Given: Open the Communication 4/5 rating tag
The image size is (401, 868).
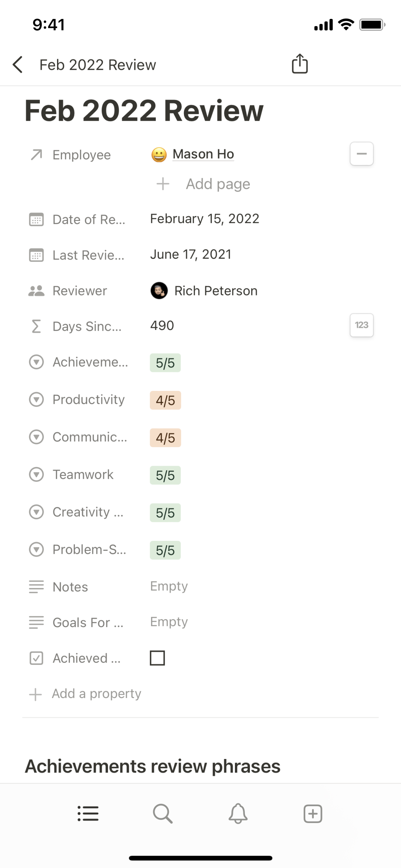Looking at the screenshot, I should [x=165, y=438].
